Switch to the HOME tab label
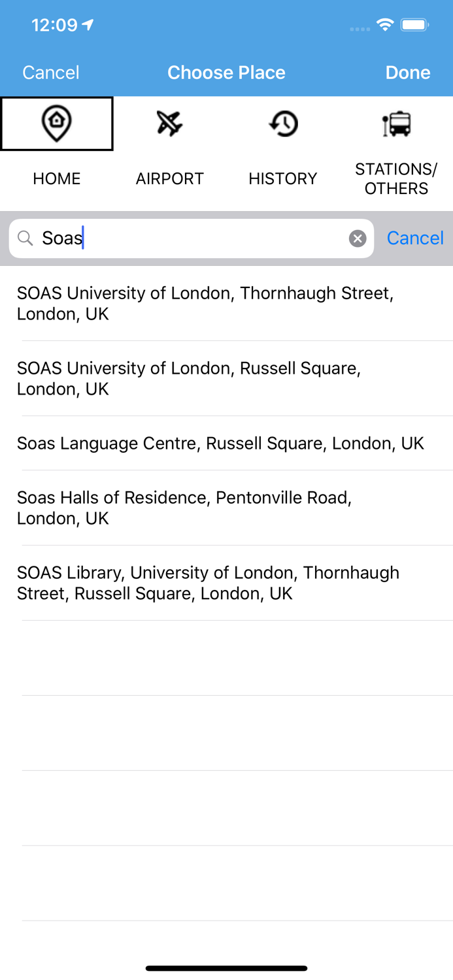The height and width of the screenshot is (980, 453). coord(57,178)
